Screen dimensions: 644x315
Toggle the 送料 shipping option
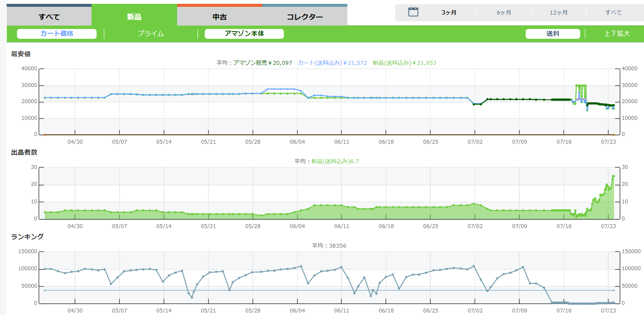point(552,34)
